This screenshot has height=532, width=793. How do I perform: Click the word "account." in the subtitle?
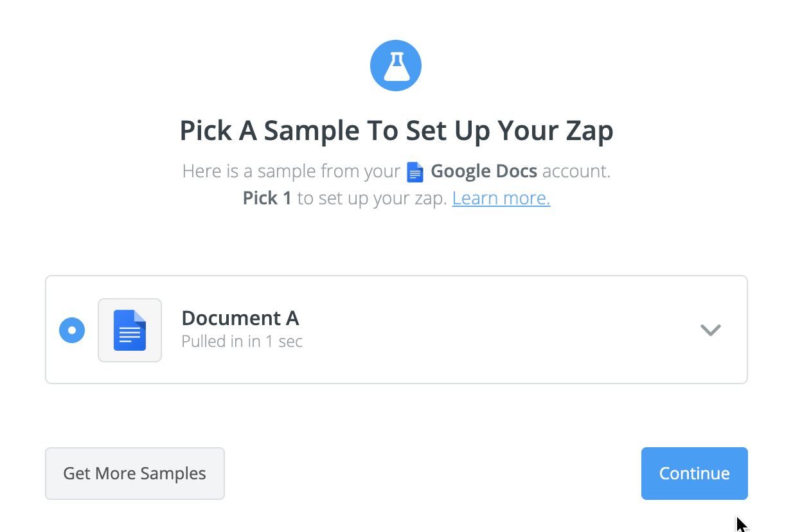tap(576, 172)
